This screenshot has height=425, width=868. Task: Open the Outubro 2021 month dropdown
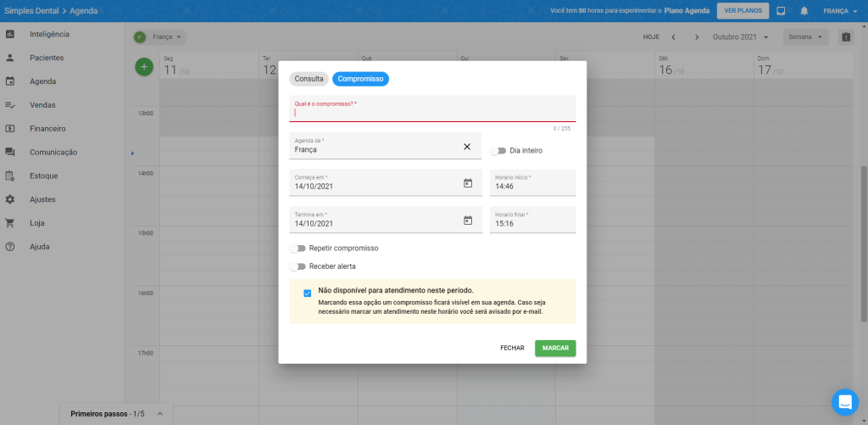point(741,37)
